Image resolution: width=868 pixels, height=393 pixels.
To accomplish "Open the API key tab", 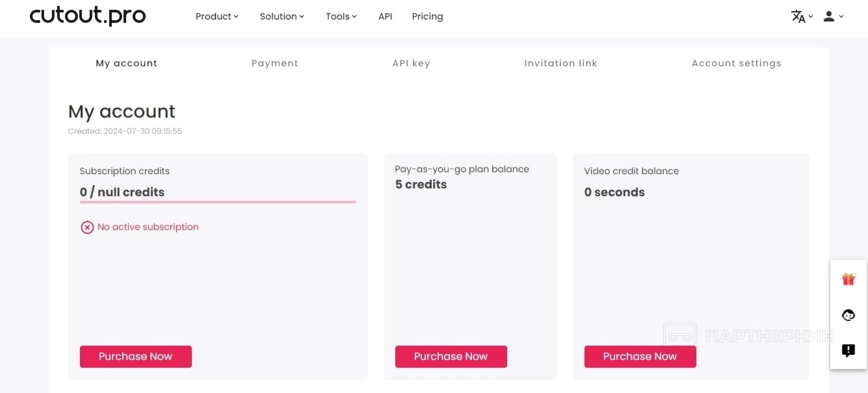I will (411, 63).
